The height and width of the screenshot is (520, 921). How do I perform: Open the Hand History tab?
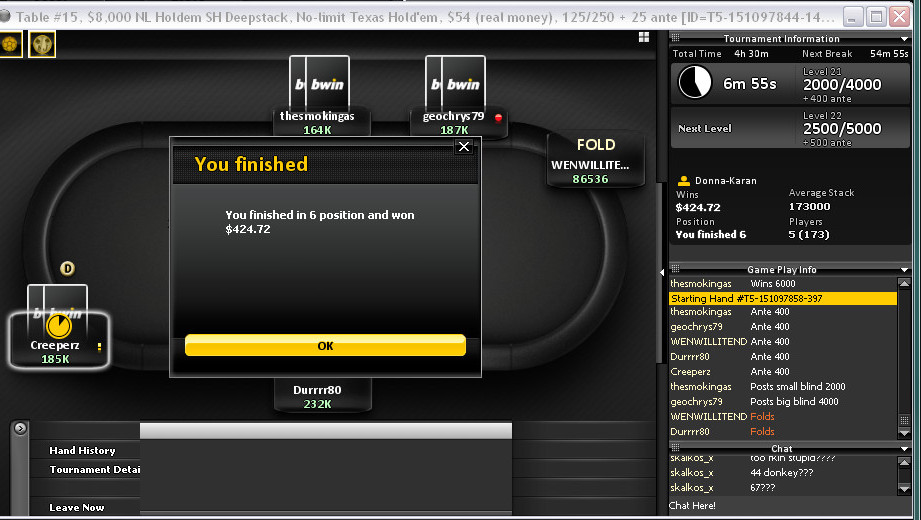pos(82,451)
